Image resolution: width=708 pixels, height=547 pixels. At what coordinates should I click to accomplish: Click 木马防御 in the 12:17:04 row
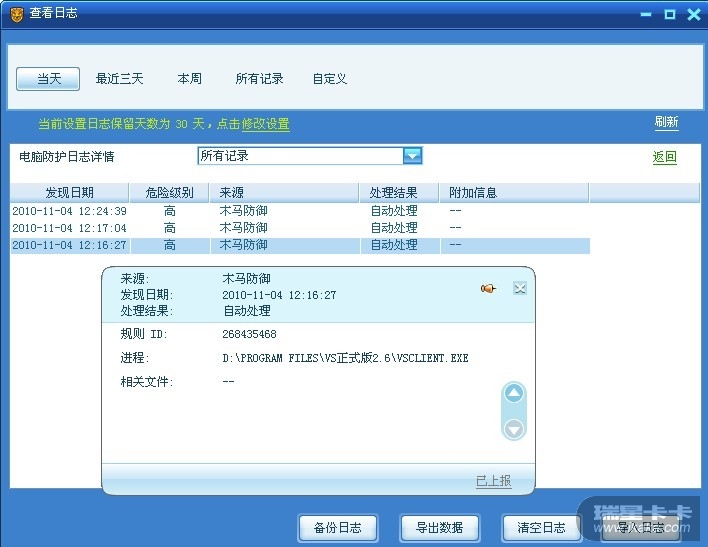point(243,228)
